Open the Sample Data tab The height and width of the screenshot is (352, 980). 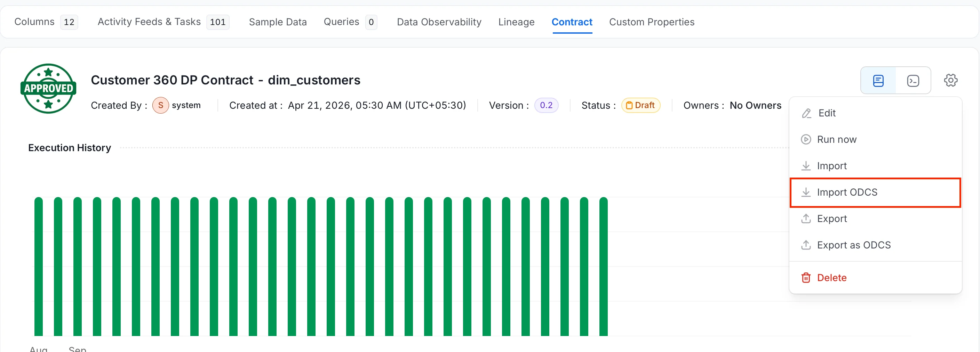coord(278,22)
